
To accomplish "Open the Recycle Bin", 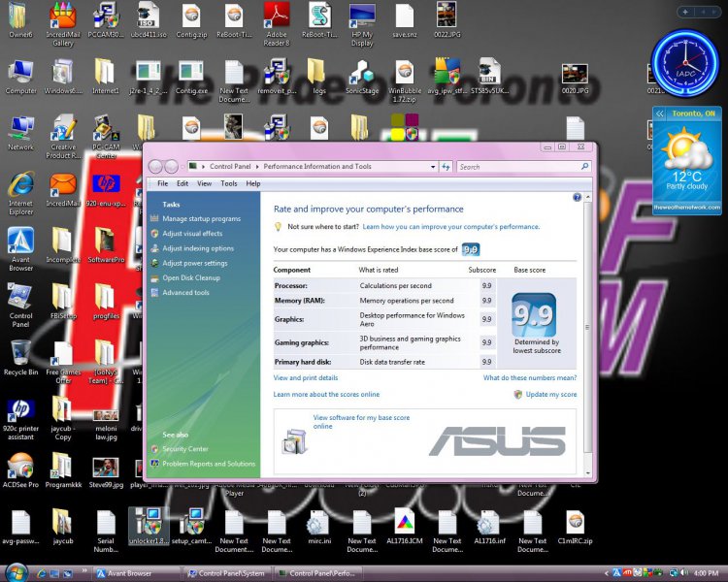I will 20,358.
